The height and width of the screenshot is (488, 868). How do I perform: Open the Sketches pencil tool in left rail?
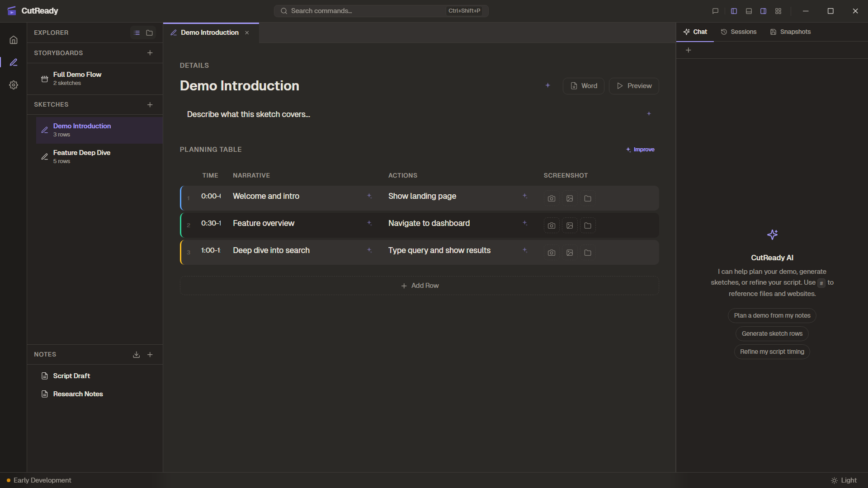(14, 62)
